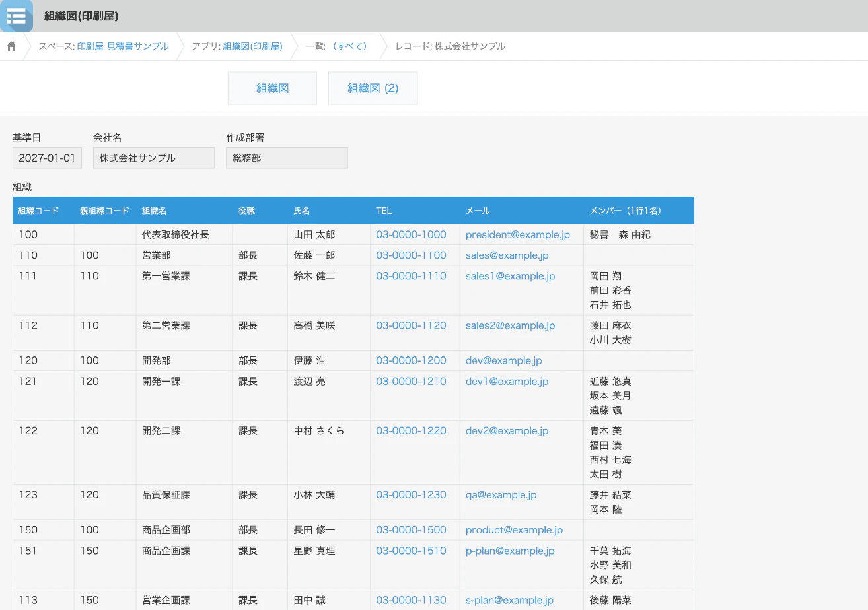Click the 組織図 button
This screenshot has width=868, height=610.
pyautogui.click(x=272, y=88)
